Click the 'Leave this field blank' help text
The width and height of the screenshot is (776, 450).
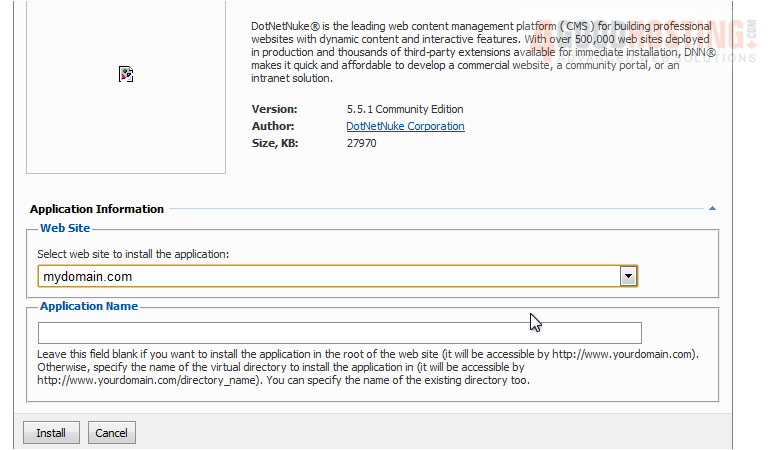[367, 367]
